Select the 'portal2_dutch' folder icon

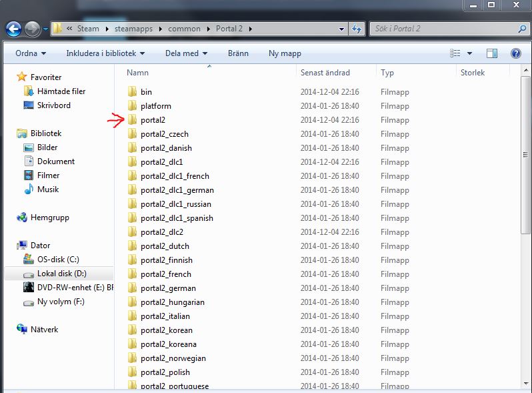pyautogui.click(x=132, y=246)
